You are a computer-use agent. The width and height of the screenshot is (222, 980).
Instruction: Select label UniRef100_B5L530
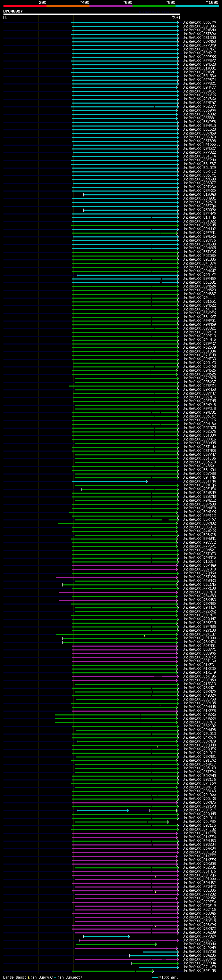coord(199,76)
